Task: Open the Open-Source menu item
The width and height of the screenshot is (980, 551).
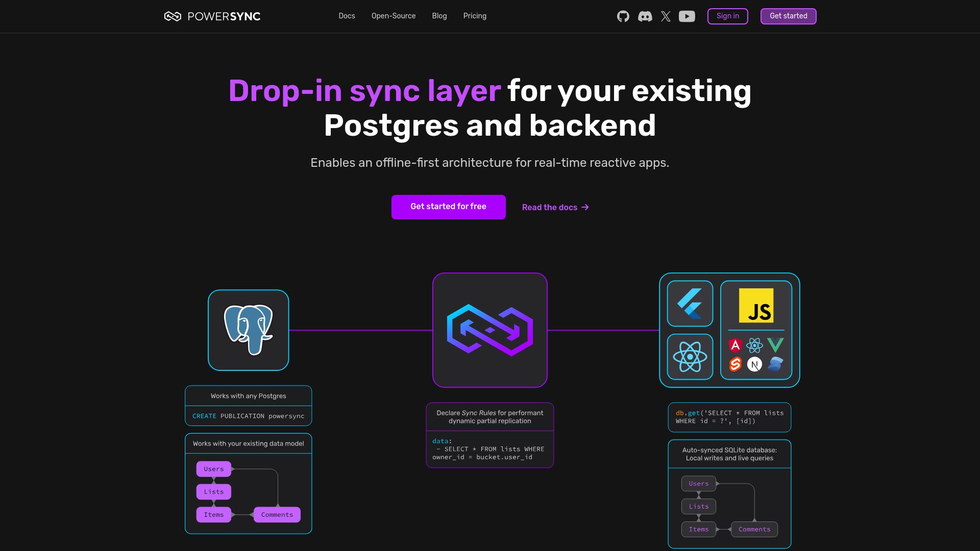Action: [x=394, y=16]
